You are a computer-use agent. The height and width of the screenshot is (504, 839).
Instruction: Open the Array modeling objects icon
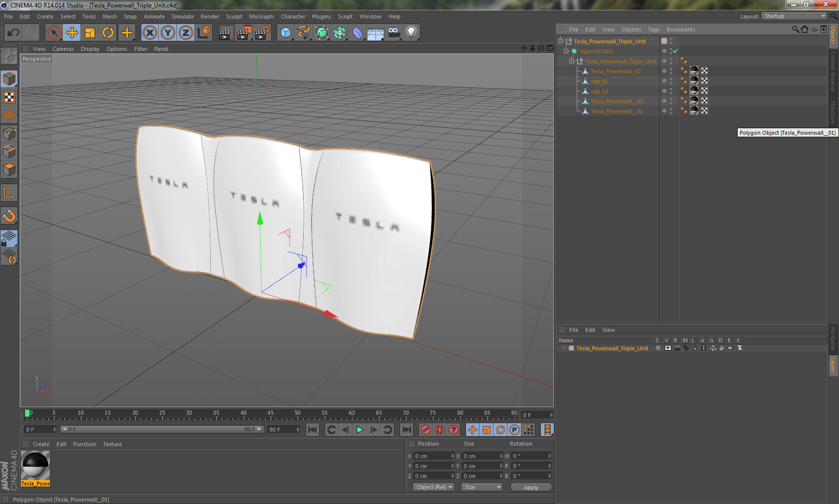tap(340, 33)
